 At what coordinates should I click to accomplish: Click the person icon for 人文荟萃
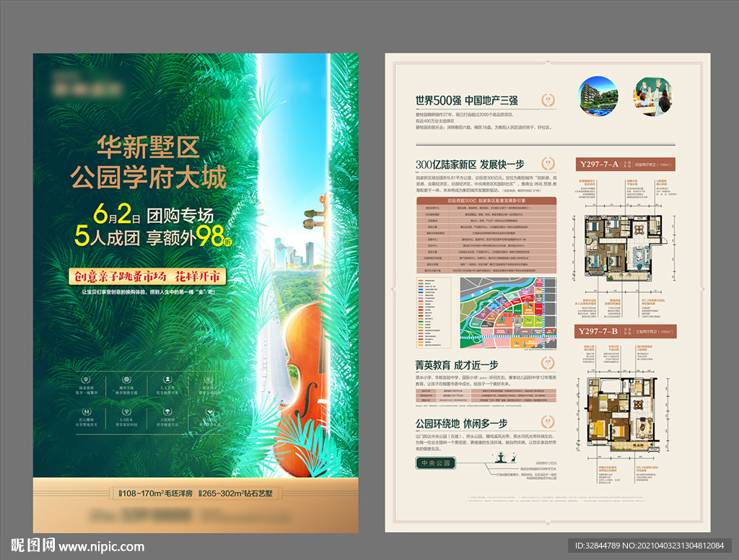pos(167,380)
